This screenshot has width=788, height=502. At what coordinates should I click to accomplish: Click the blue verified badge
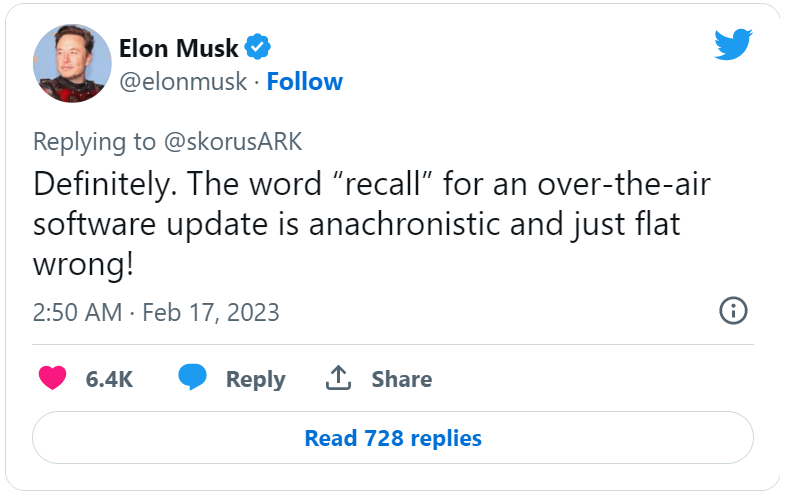(258, 47)
